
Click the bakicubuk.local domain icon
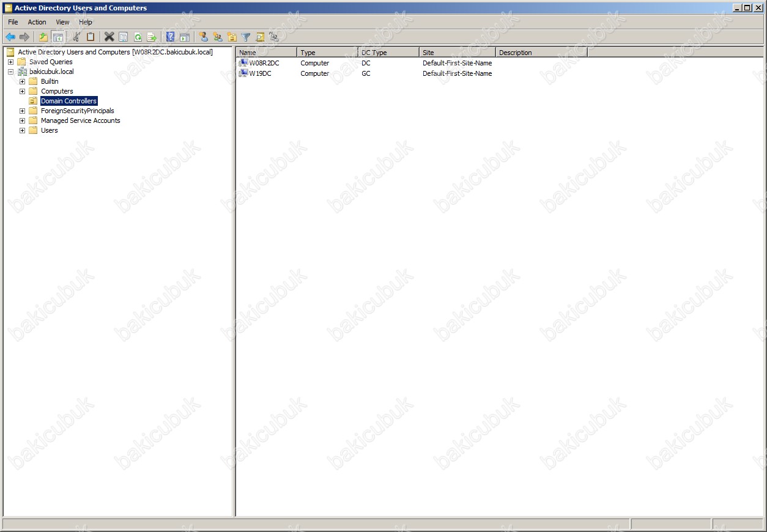coord(22,72)
